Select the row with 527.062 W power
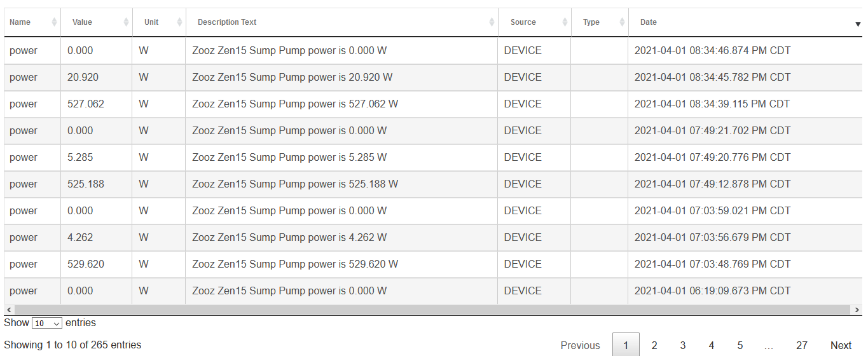The width and height of the screenshot is (868, 356). (295, 104)
